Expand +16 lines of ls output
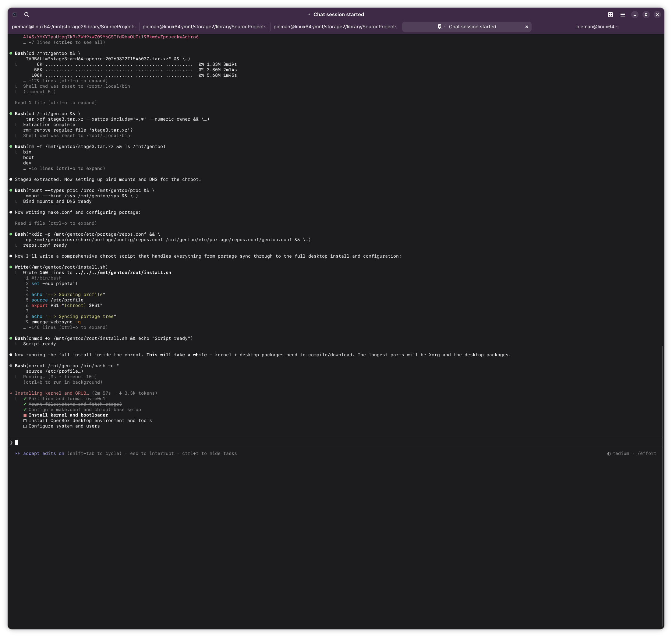The width and height of the screenshot is (672, 637). [64, 168]
